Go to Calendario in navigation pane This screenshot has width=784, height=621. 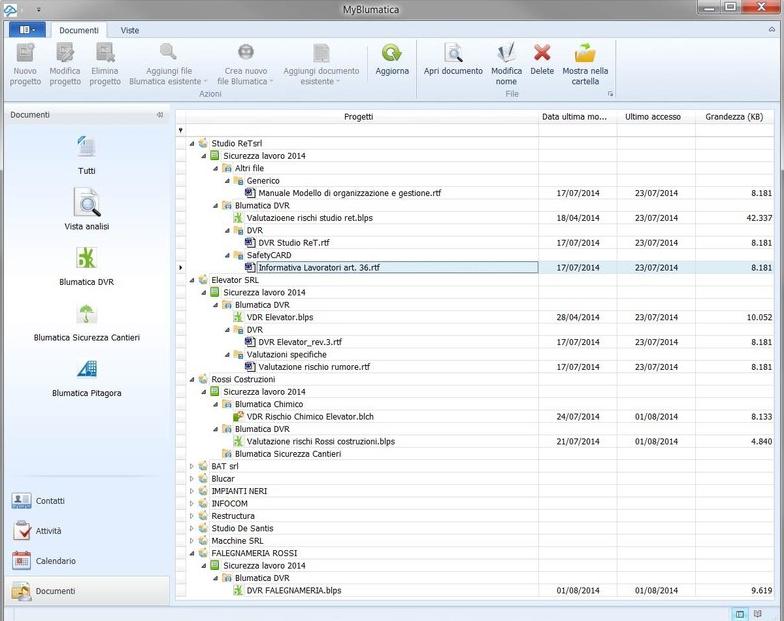pyautogui.click(x=55, y=561)
